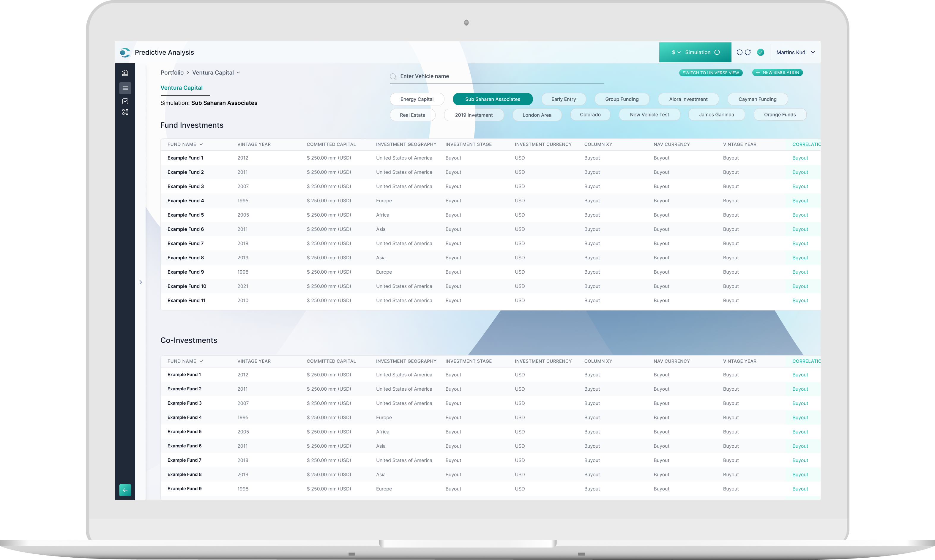The image size is (935, 560).
Task: Open the dollar currency dropdown
Action: coord(676,53)
